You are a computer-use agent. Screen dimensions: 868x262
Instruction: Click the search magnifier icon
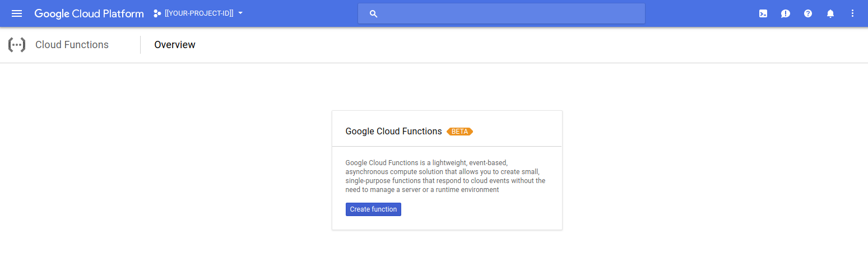[x=374, y=13]
